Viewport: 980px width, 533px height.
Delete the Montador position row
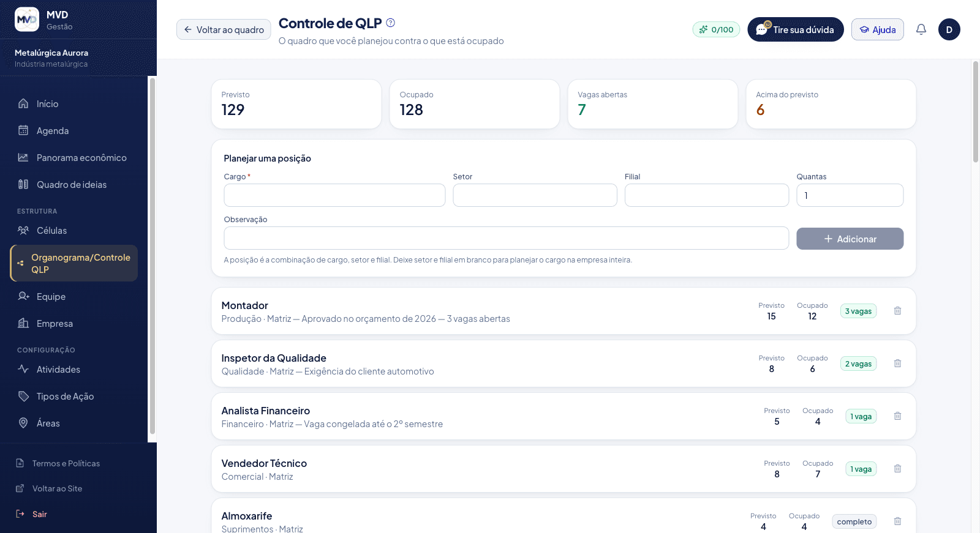click(x=897, y=311)
